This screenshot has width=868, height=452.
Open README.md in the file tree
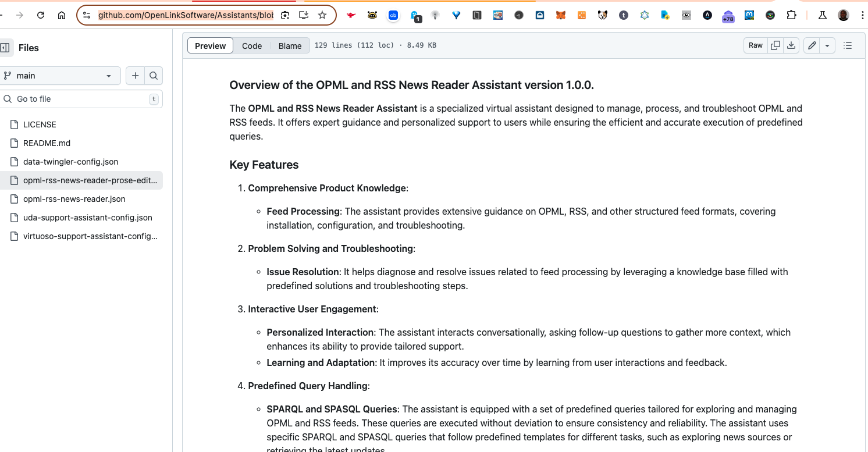tap(47, 143)
